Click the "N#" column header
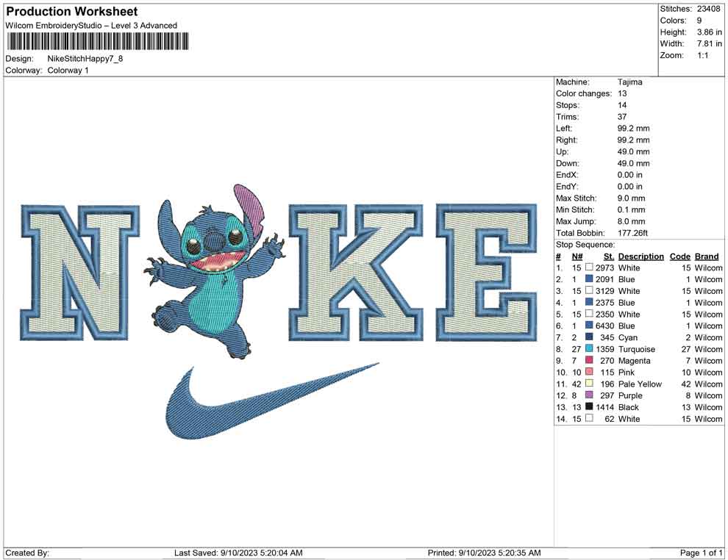This screenshot has width=728, height=560. (x=577, y=256)
